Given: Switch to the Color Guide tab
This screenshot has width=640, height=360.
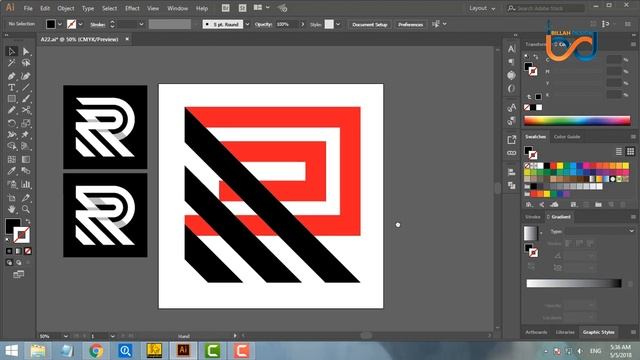Looking at the screenshot, I should click(567, 136).
